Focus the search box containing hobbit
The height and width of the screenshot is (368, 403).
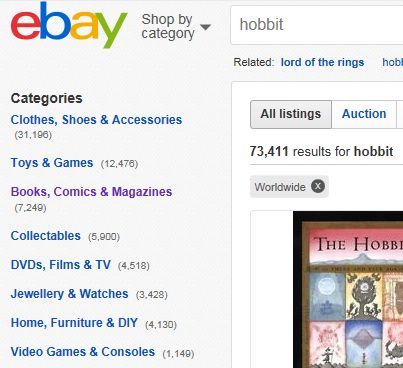click(316, 25)
